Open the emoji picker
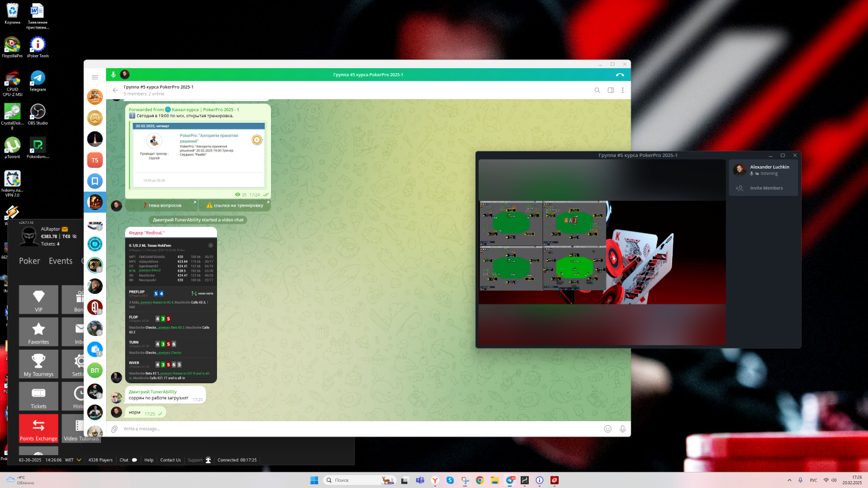Screen dimensions: 868x488 coord(608,429)
